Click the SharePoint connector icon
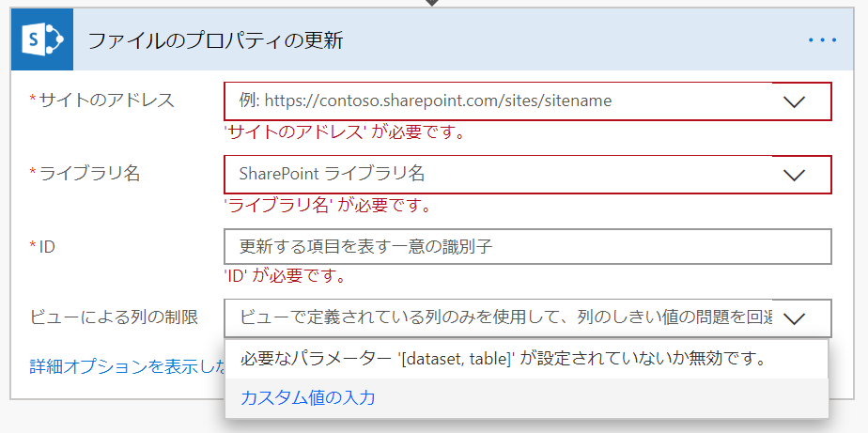Image resolution: width=868 pixels, height=433 pixels. 42,39
